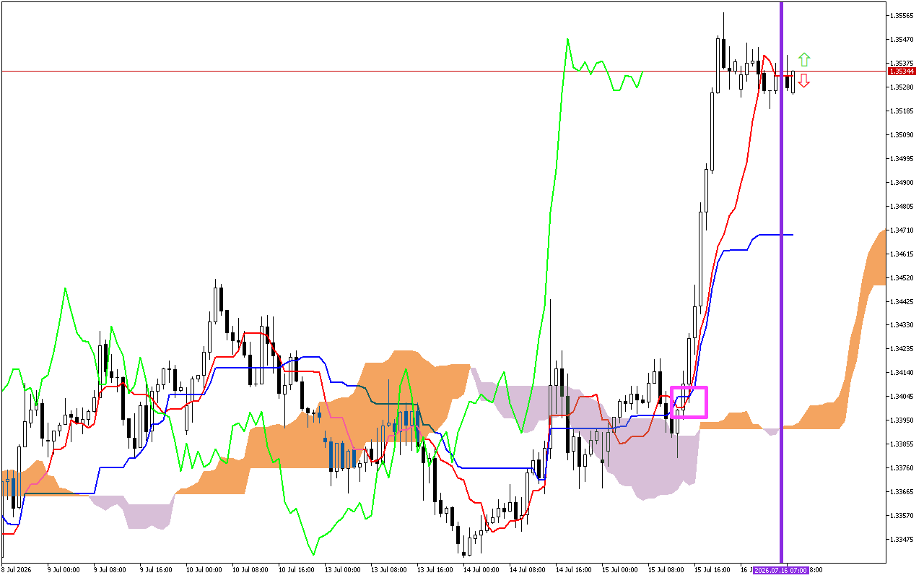Click the 1.34900 price axis label
Viewport: 924px width, 578px height.
[902, 182]
